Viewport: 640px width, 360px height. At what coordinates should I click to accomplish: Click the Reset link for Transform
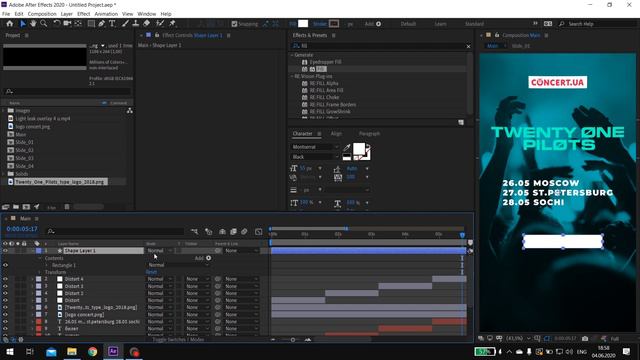[x=151, y=272]
